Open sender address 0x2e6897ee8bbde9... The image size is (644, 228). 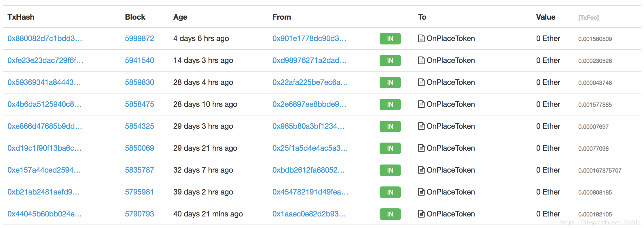click(309, 104)
